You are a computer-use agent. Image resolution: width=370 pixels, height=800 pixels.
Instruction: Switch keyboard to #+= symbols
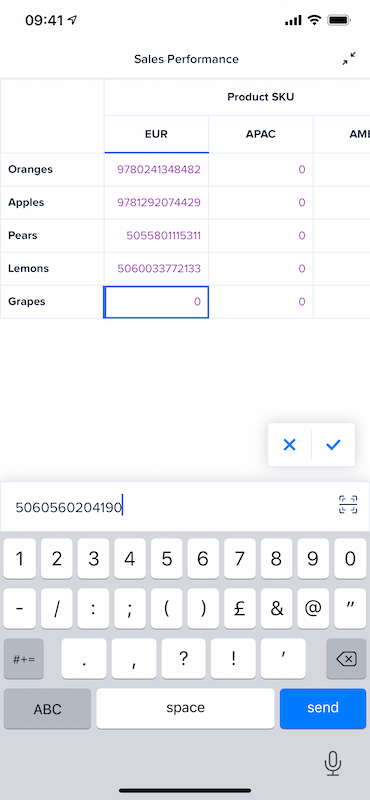point(24,659)
